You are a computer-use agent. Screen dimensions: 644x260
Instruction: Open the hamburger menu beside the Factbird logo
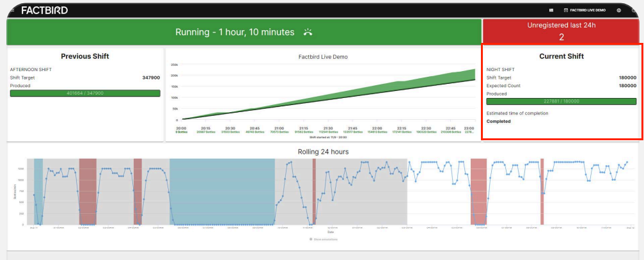[13, 10]
